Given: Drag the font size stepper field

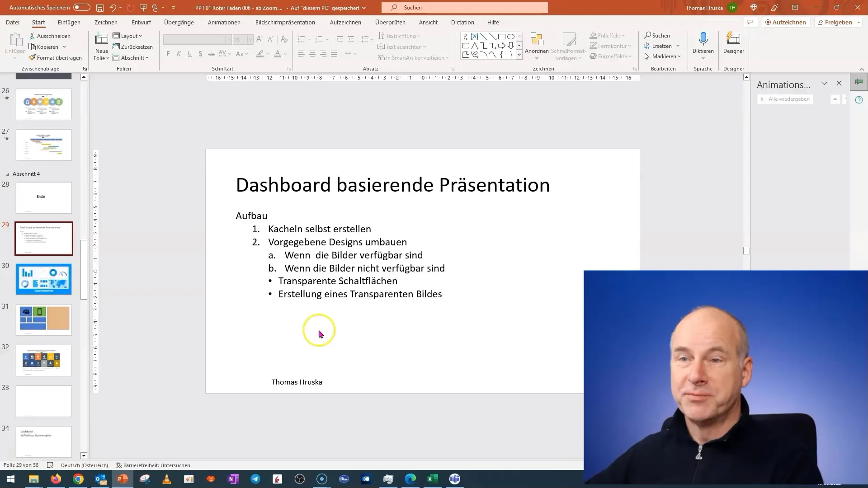Looking at the screenshot, I should (x=238, y=39).
